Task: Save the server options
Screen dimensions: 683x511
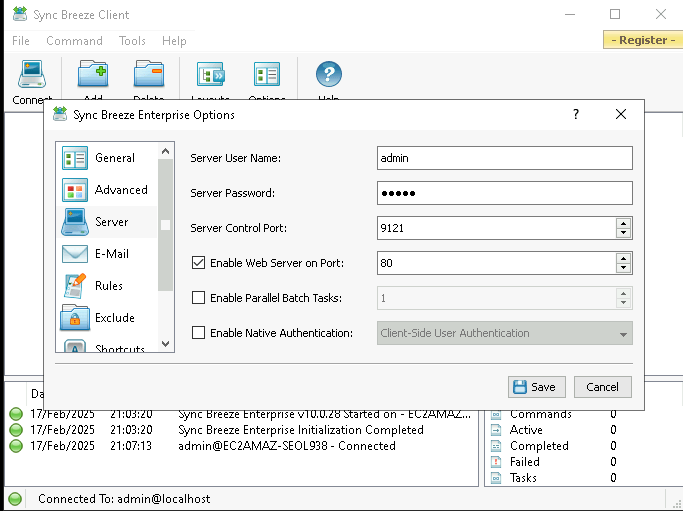Action: [537, 387]
